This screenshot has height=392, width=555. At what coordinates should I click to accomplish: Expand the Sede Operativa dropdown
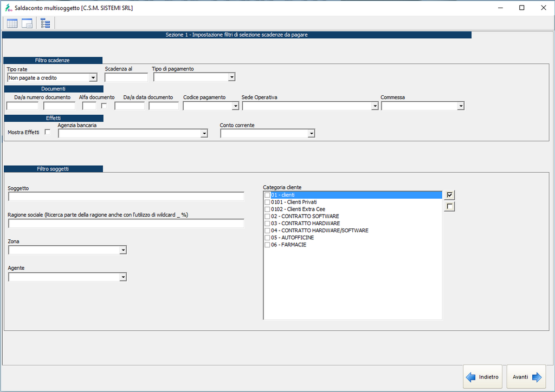pyautogui.click(x=375, y=106)
